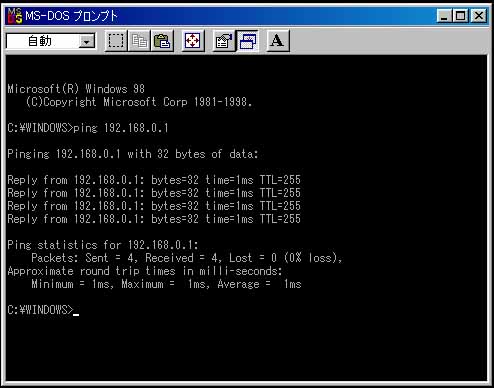The height and width of the screenshot is (388, 494).
Task: Minimize the MS-DOS prompt window
Action: point(444,16)
